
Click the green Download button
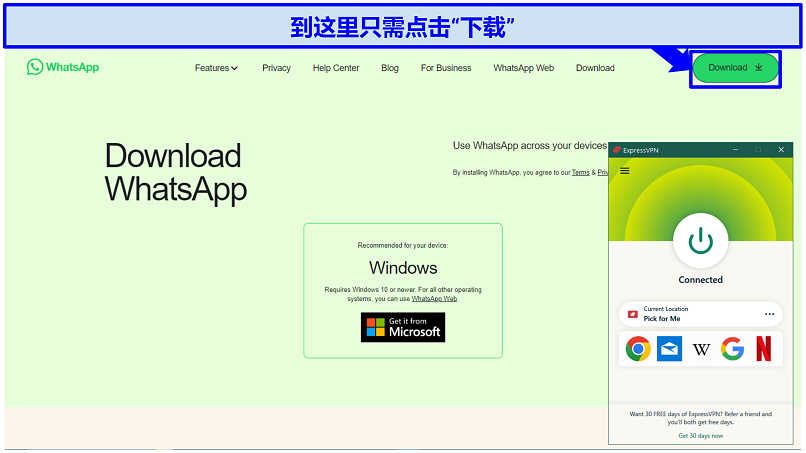click(735, 68)
